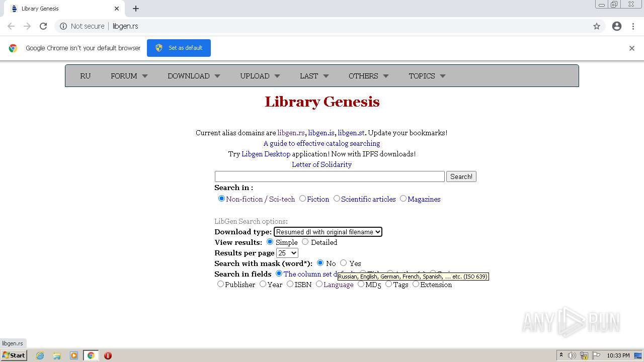
Task: Open the libgen.rs alias link
Action: coord(291,133)
